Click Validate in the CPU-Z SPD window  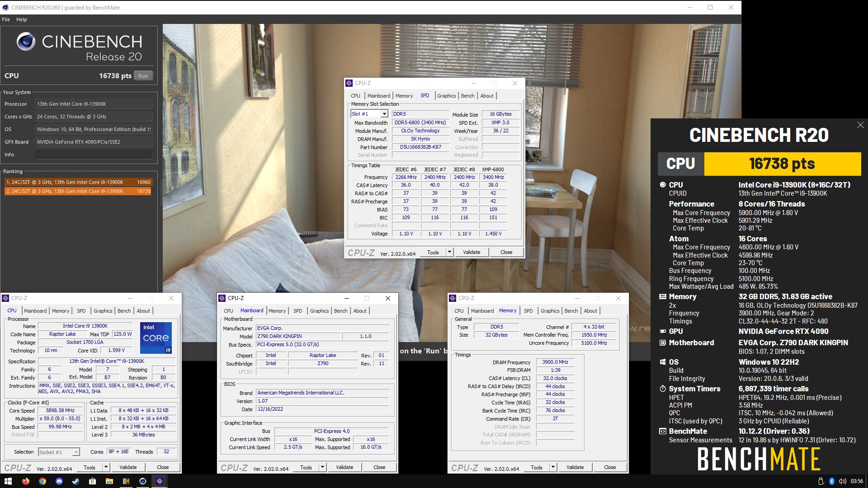click(472, 252)
